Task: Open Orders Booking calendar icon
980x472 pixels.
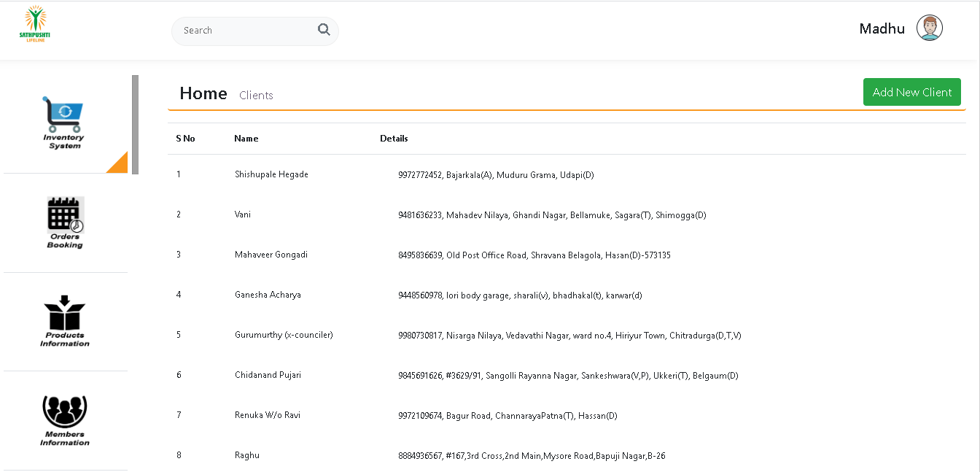Action: [x=65, y=215]
